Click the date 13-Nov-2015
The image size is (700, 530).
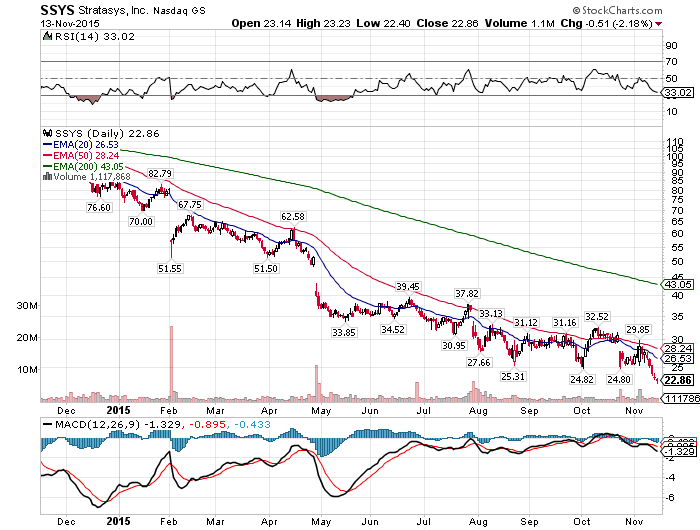click(x=70, y=23)
